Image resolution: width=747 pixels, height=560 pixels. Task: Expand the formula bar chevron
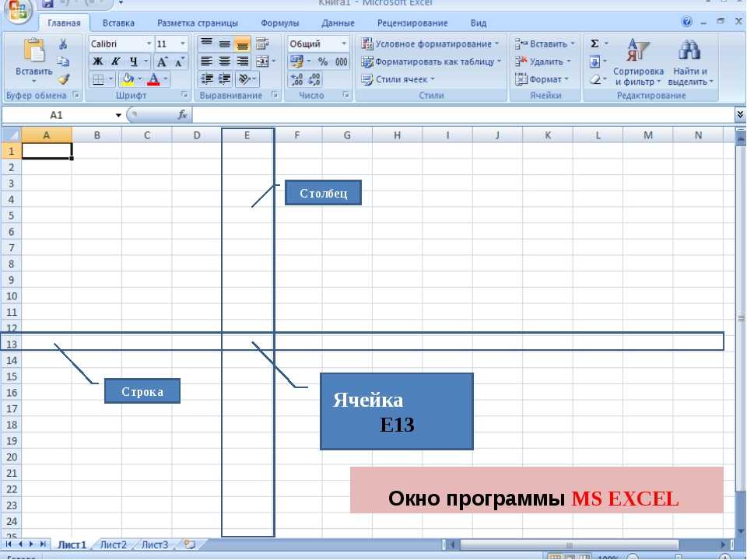pos(740,115)
